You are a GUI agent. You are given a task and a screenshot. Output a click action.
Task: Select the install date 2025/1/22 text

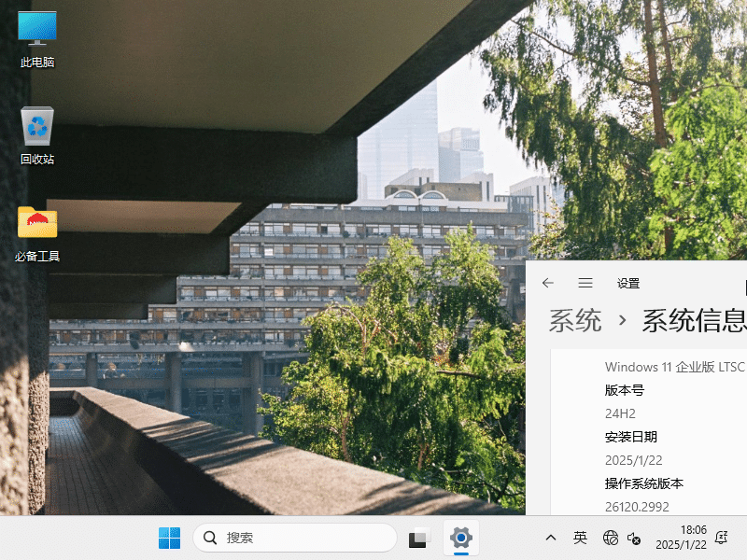(634, 460)
